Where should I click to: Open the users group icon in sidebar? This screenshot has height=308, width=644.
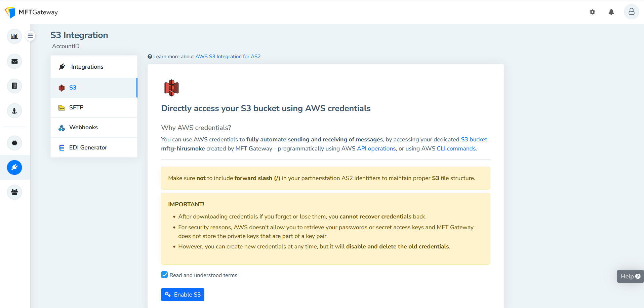coord(14,192)
